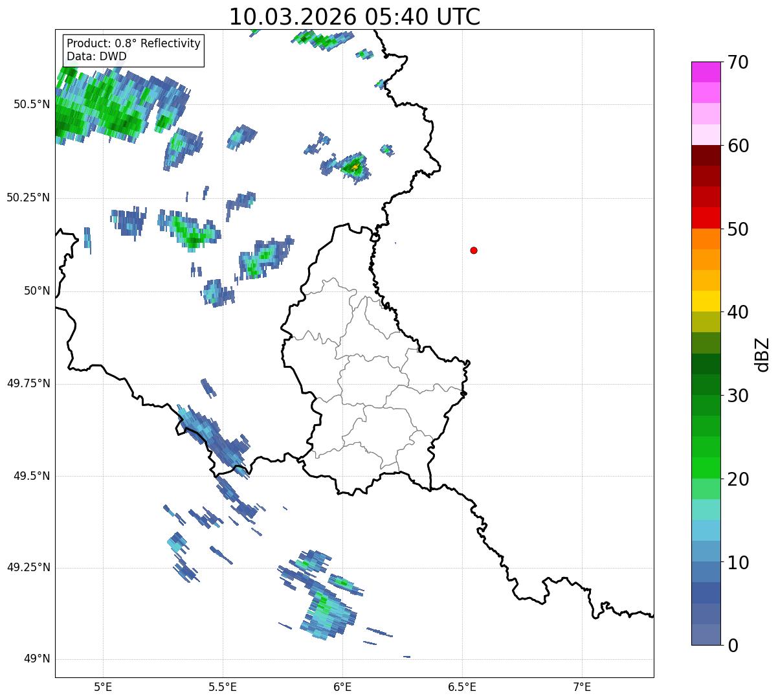Click the 5°E longitude tick label
This screenshot has height=700, width=778.
point(103,686)
